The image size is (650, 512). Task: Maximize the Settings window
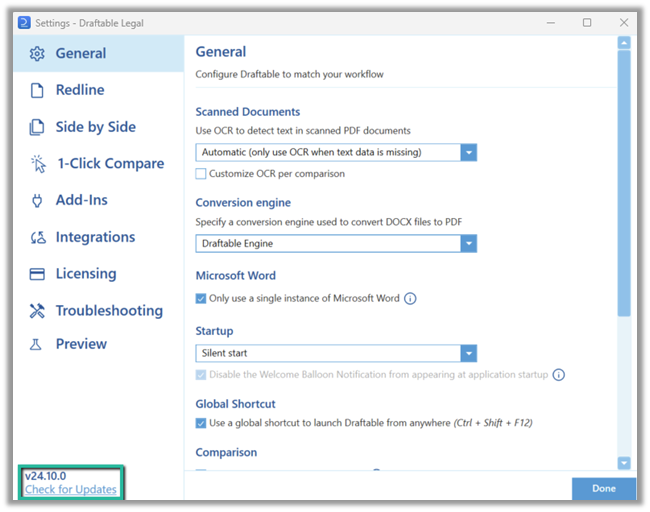(587, 23)
